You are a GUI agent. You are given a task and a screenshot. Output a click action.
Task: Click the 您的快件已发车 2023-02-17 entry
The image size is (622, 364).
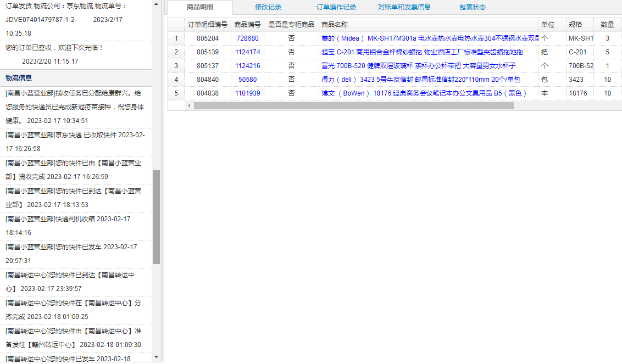[76, 254]
